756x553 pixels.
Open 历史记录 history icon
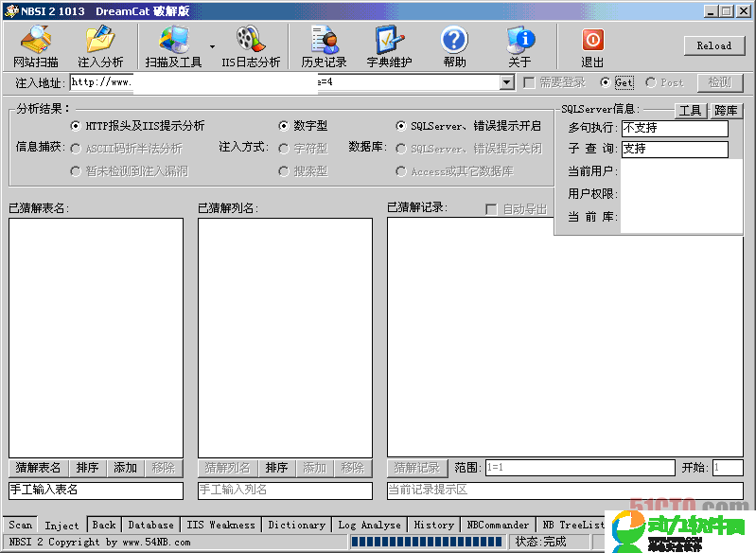coord(324,46)
